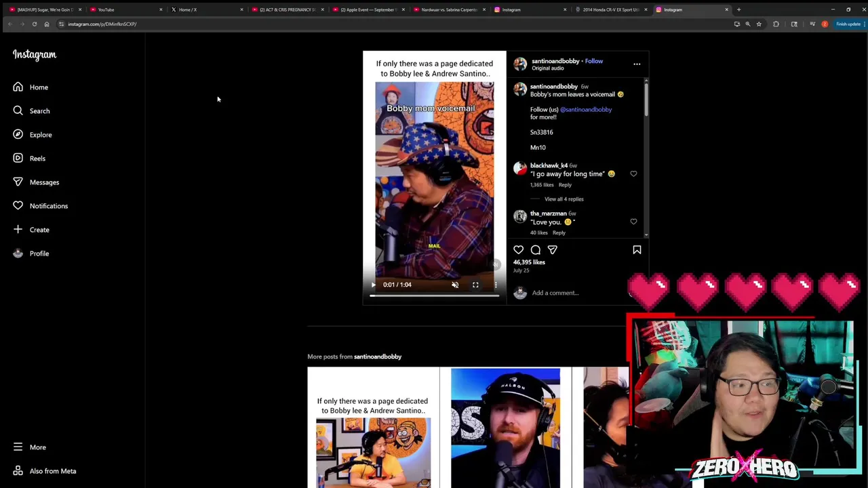Switch to Apple Event September tab
Viewport: 868px width, 488px height.
pos(368,9)
